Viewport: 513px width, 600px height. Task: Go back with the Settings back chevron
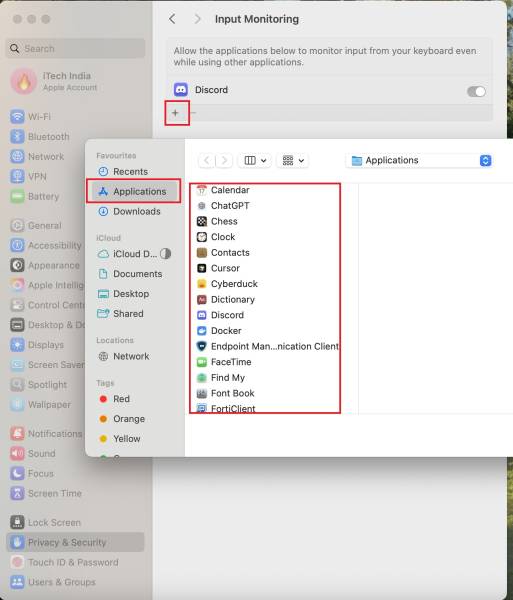tap(172, 19)
